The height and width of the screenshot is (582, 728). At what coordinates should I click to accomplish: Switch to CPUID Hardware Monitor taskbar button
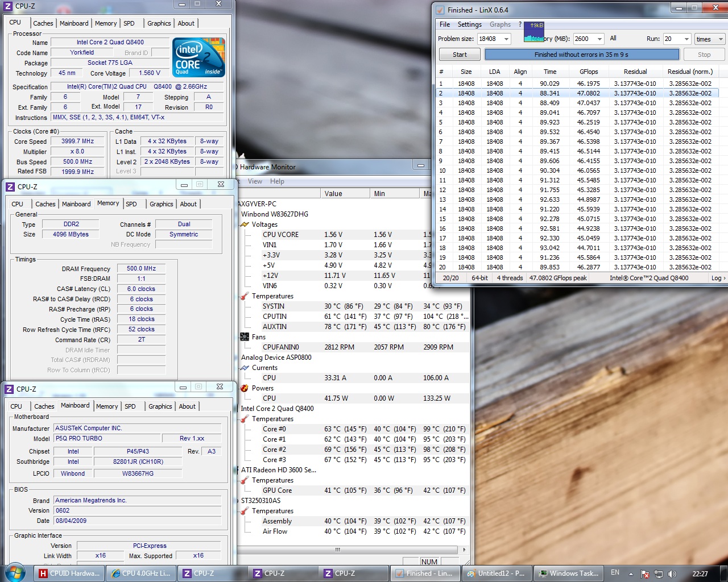(69, 573)
